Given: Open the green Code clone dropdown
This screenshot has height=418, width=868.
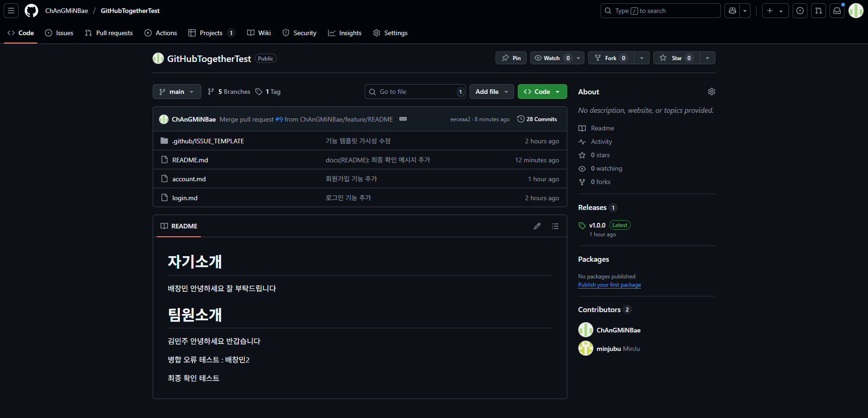Looking at the screenshot, I should (542, 92).
